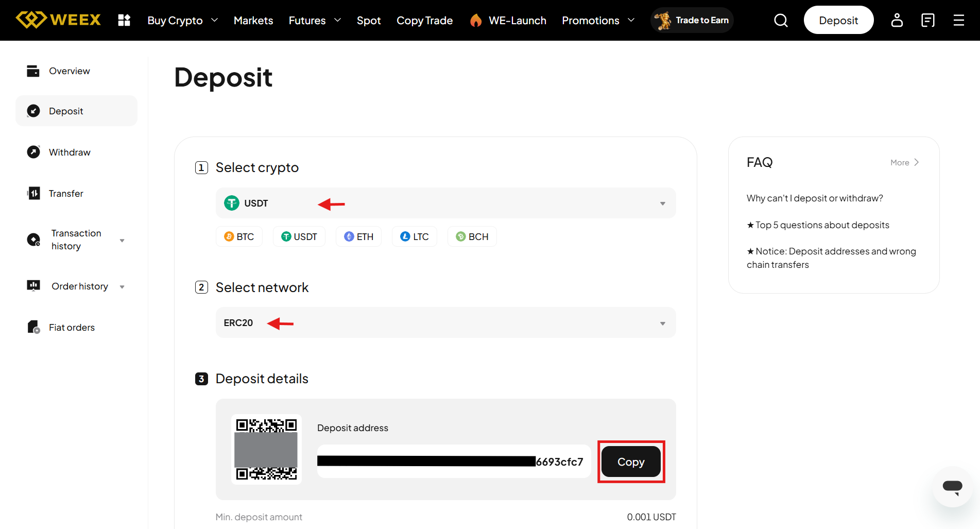
Task: Select the BTC quick-pick chip
Action: pyautogui.click(x=239, y=236)
